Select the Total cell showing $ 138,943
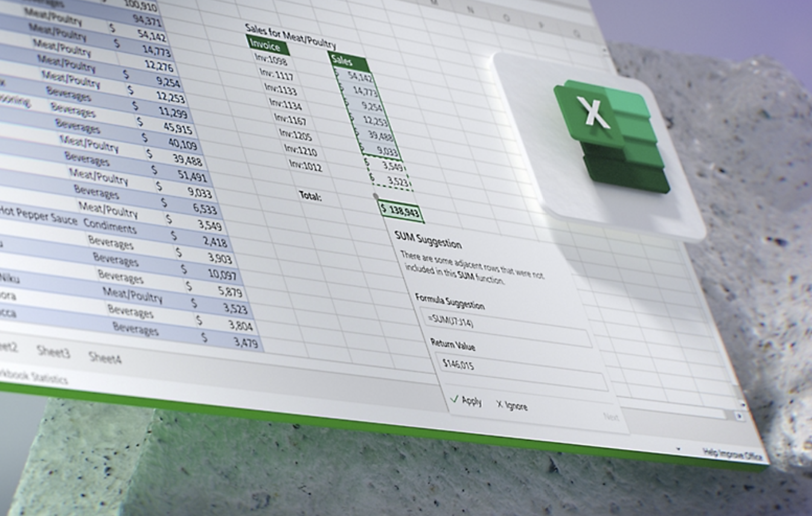 tap(400, 212)
